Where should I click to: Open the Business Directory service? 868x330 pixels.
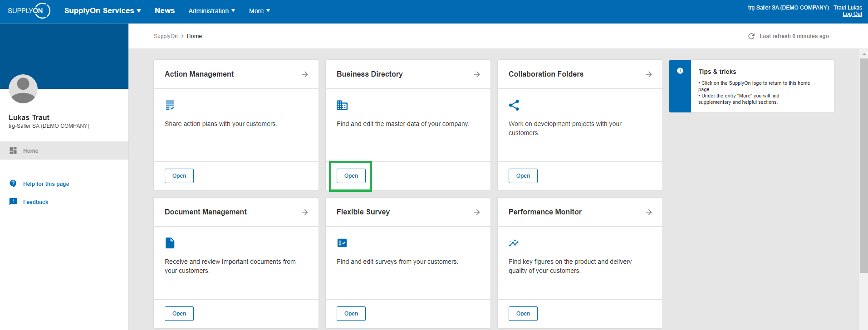pyautogui.click(x=351, y=176)
